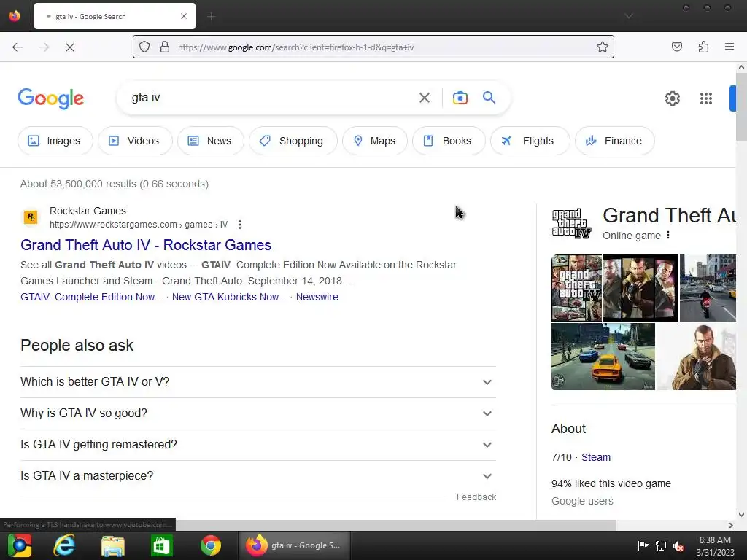Open more options dots beside the Rockstar result
The height and width of the screenshot is (560, 747).
(239, 225)
